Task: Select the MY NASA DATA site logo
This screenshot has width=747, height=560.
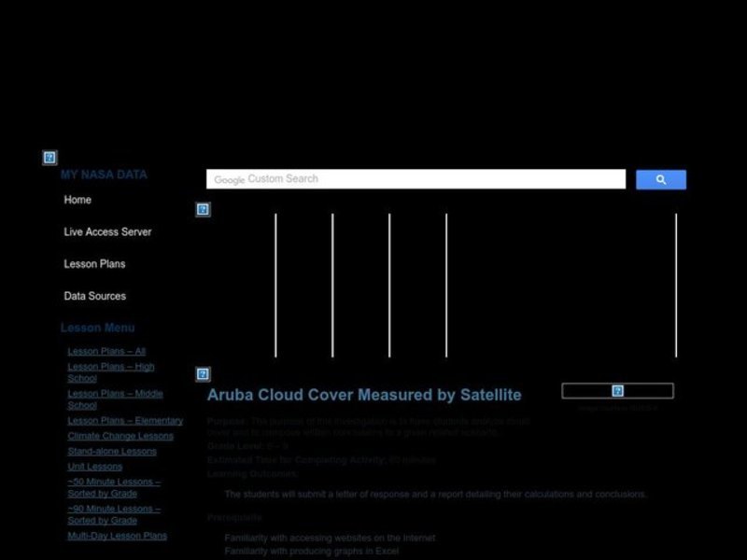Action: click(103, 174)
